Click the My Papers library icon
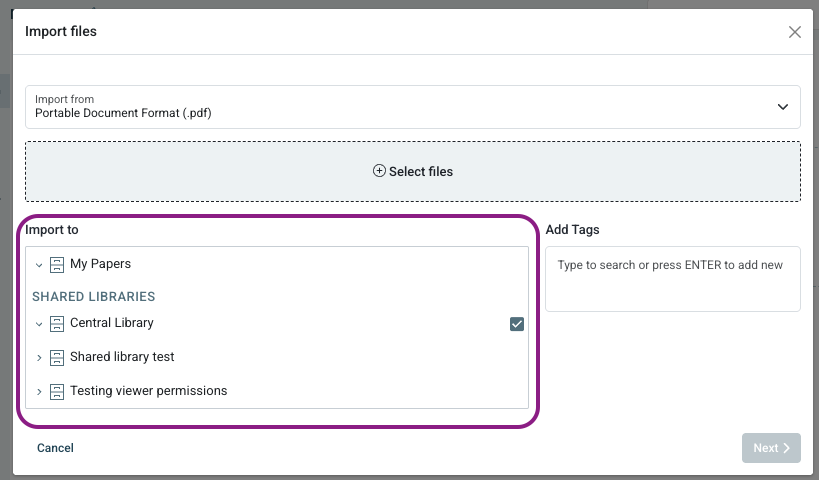Image resolution: width=819 pixels, height=480 pixels. pyautogui.click(x=57, y=265)
